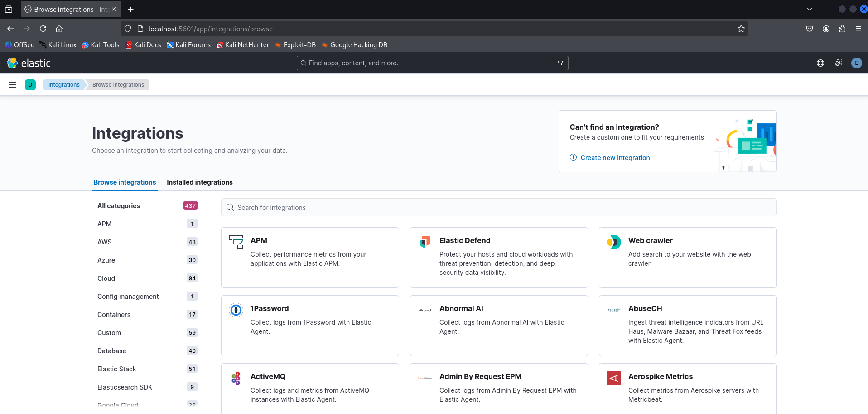The height and width of the screenshot is (414, 868).
Task: Open the space selector D avatar
Action: click(30, 85)
